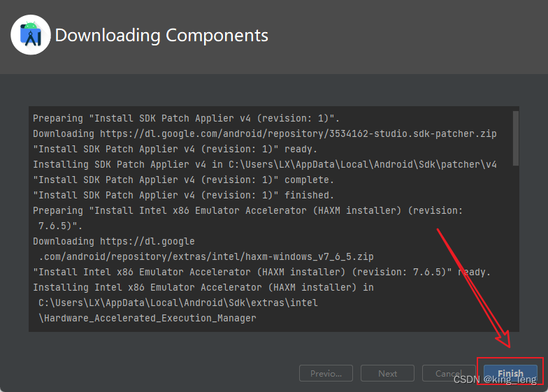Click the '\Hardware_Accelerated_Execution_Manager' line
548x392 pixels.
point(147,319)
